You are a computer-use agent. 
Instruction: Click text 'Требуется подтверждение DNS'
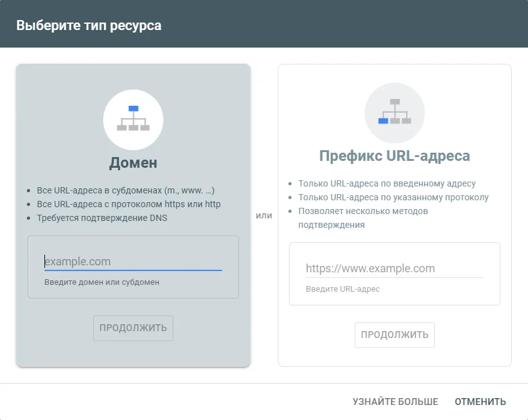point(102,218)
